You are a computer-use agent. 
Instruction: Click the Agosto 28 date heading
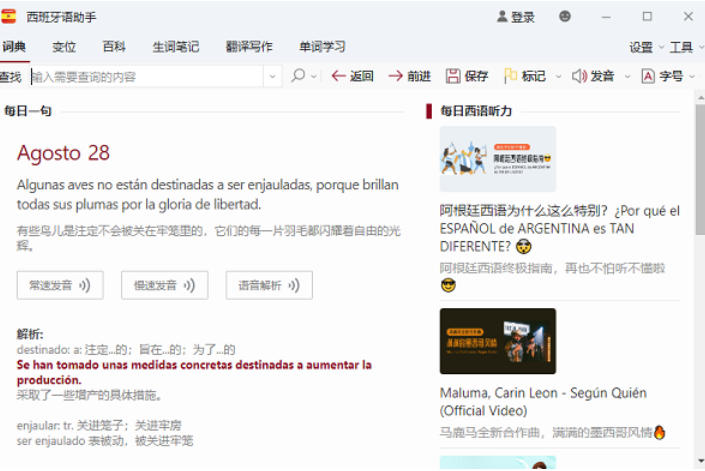[63, 153]
